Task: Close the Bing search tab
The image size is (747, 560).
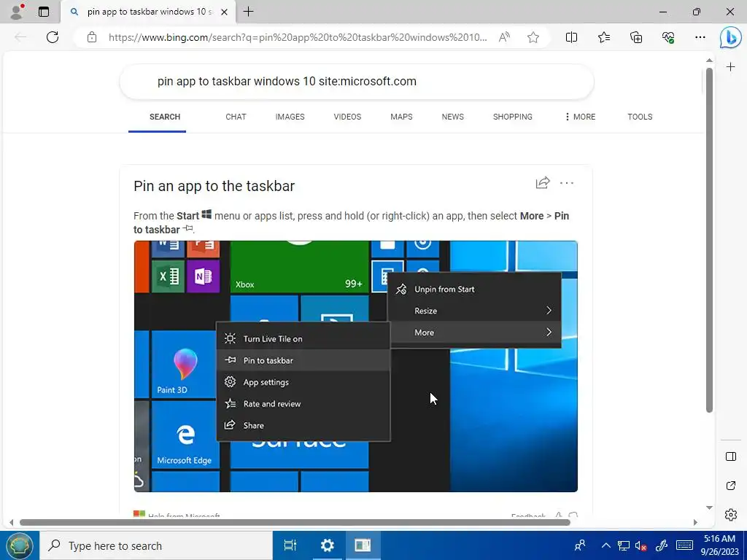Action: (225, 12)
